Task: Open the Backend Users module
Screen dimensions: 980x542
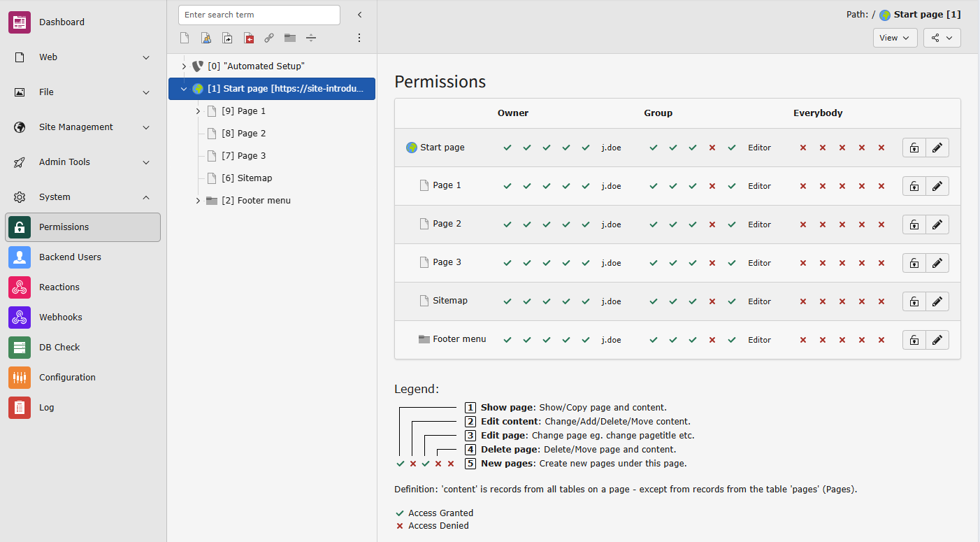Action: (x=70, y=257)
